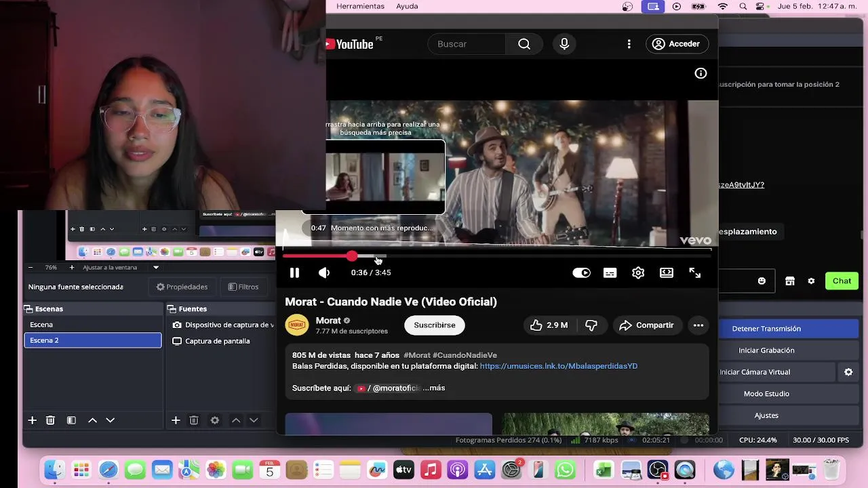Viewport: 868px width, 488px height.
Task: Click the YouTube search magnifier button
Action: pos(524,44)
